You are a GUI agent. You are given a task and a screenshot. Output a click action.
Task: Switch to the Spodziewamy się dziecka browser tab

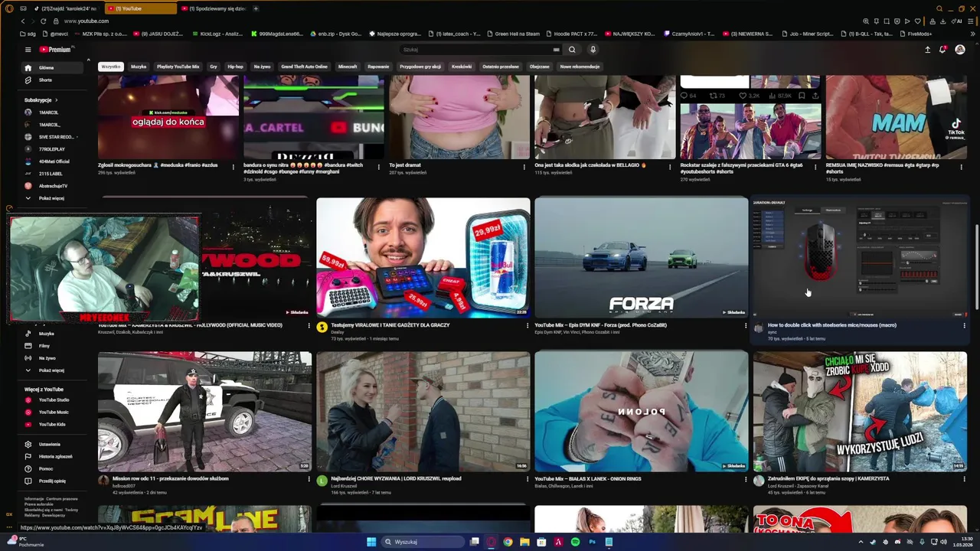[214, 8]
